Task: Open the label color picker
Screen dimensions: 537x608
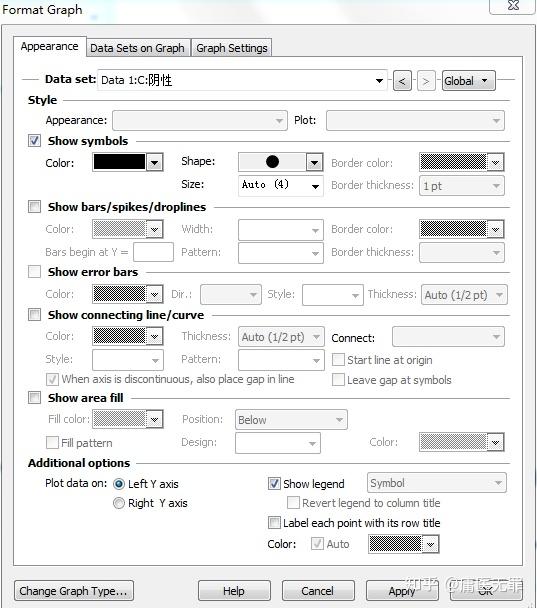Action: [404, 544]
